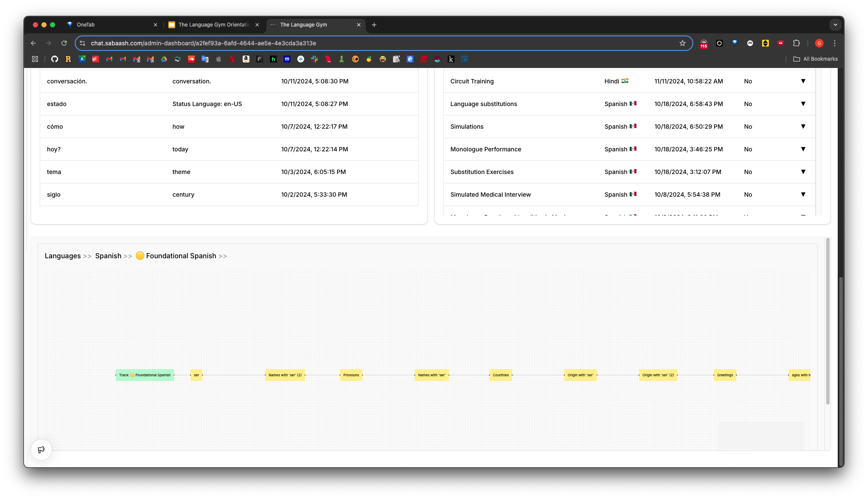The image size is (868, 499).
Task: View site information icon in address bar
Action: point(83,43)
